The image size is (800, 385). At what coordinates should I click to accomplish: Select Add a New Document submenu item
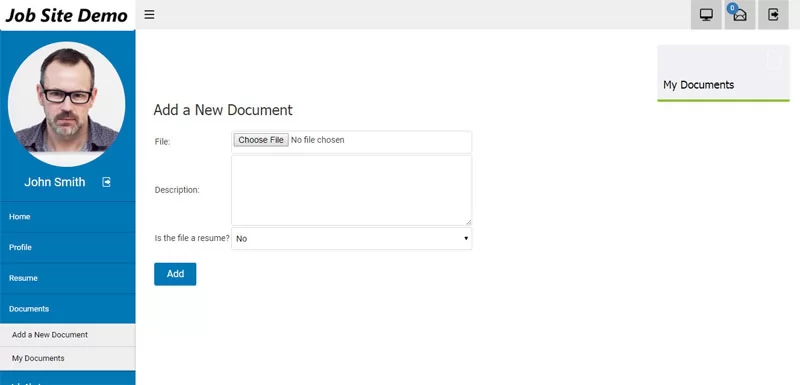click(67, 335)
